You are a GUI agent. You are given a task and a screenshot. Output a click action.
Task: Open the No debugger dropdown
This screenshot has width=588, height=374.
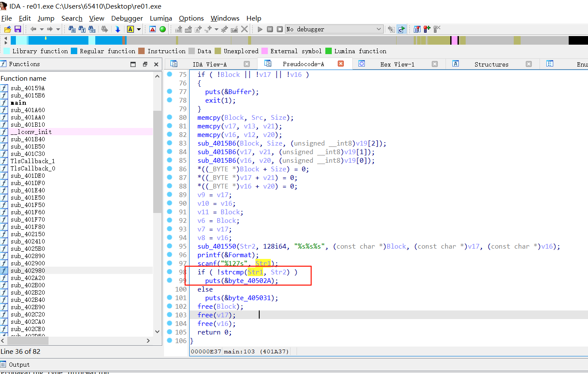379,29
